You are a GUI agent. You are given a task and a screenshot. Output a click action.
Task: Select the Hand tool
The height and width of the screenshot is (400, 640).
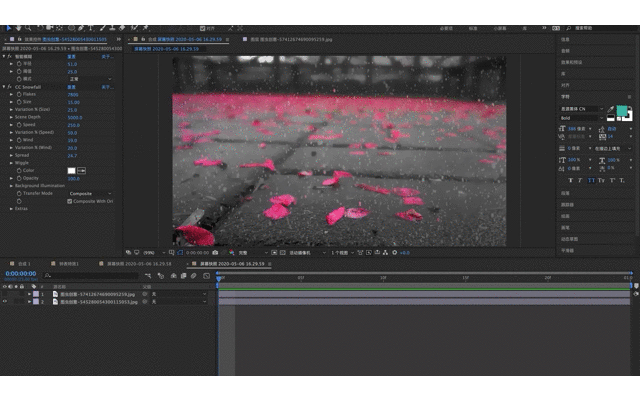(18, 28)
